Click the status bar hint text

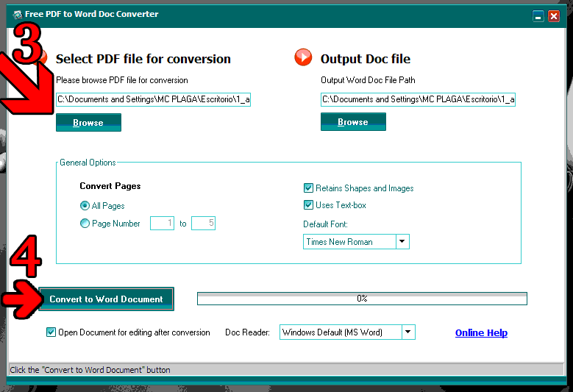pos(90,370)
